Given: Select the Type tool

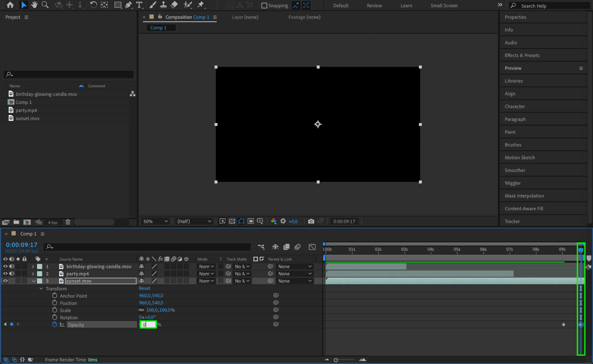Looking at the screenshot, I should (x=139, y=5).
